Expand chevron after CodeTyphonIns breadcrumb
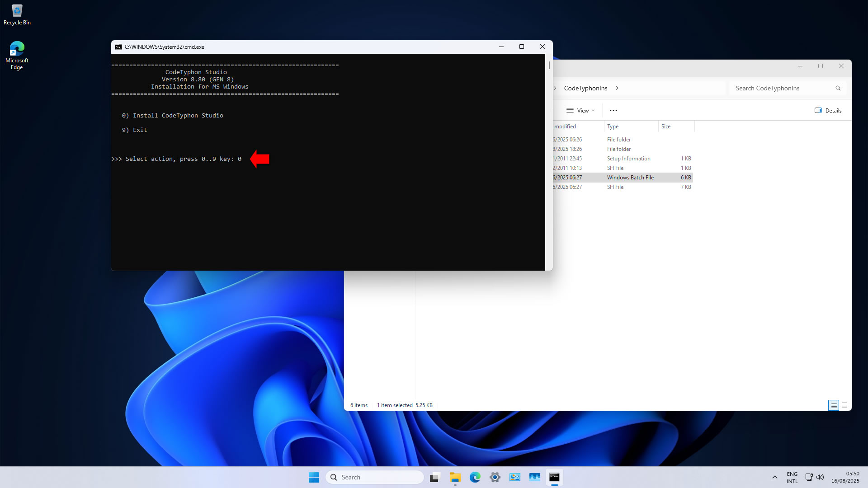The height and width of the screenshot is (488, 868). tap(617, 88)
